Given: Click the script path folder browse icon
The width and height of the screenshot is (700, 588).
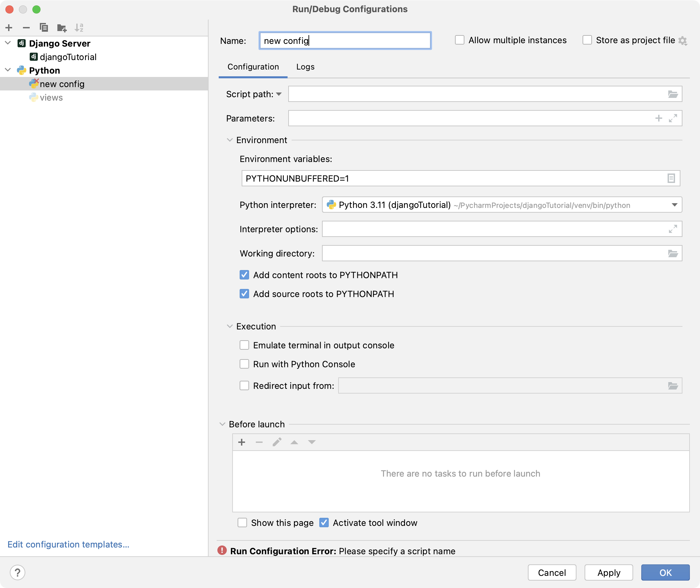Looking at the screenshot, I should [674, 94].
